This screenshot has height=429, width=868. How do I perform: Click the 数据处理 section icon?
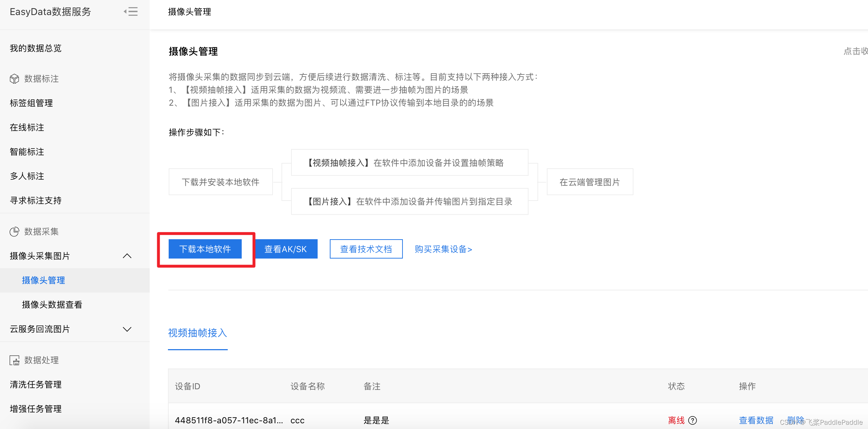[x=14, y=360]
